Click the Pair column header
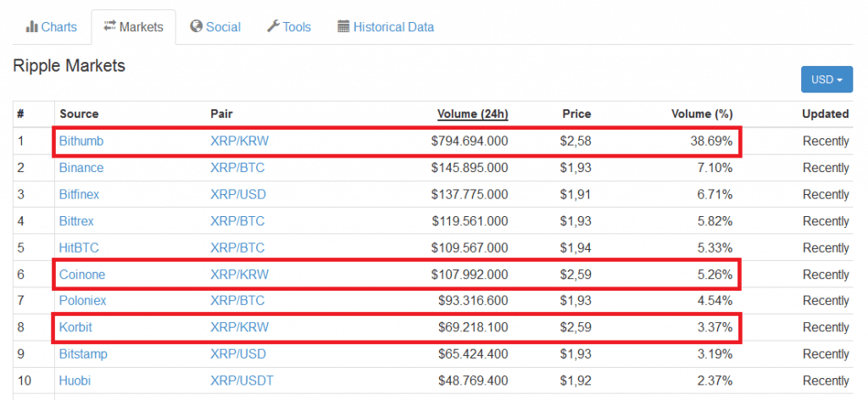 tap(221, 114)
